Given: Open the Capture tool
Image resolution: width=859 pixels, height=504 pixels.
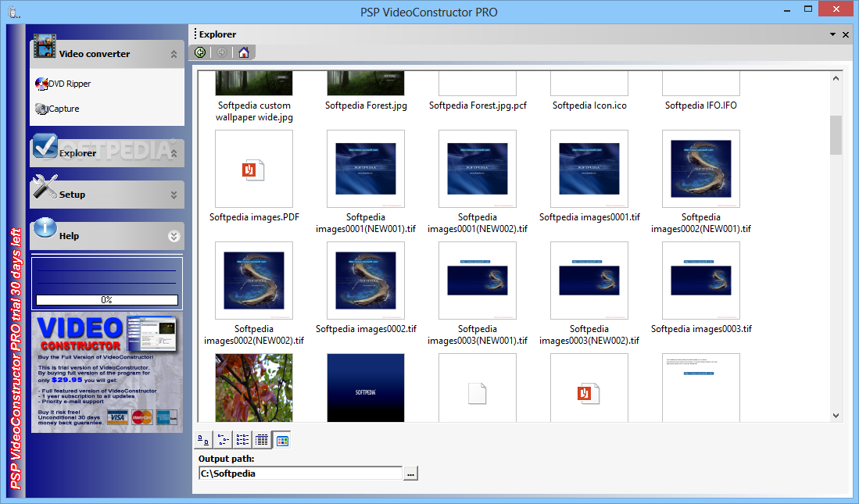Looking at the screenshot, I should pos(58,109).
